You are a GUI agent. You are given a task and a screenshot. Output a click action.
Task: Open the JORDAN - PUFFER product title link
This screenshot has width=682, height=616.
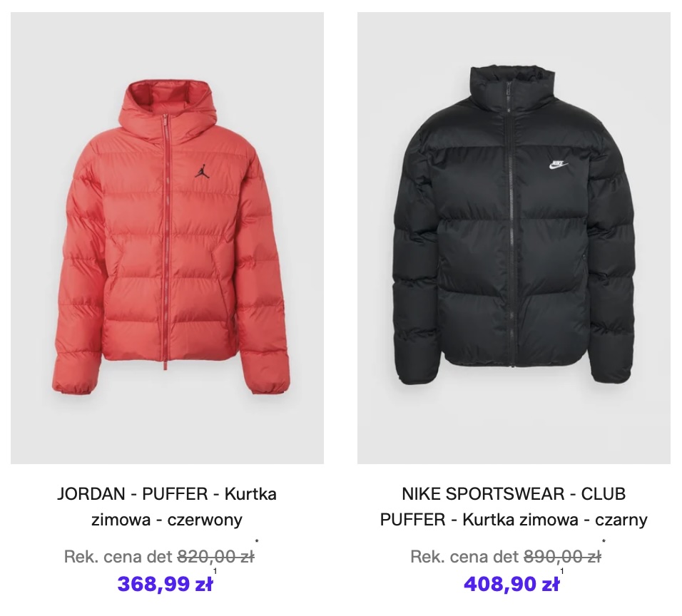(x=167, y=506)
